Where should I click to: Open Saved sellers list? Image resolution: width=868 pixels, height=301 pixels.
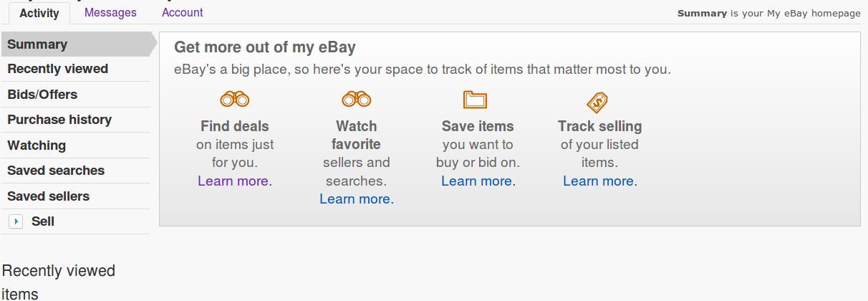49,196
